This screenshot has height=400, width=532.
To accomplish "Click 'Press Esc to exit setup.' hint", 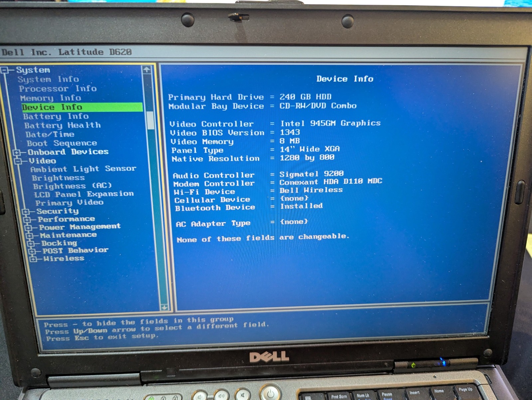I will pos(102,337).
